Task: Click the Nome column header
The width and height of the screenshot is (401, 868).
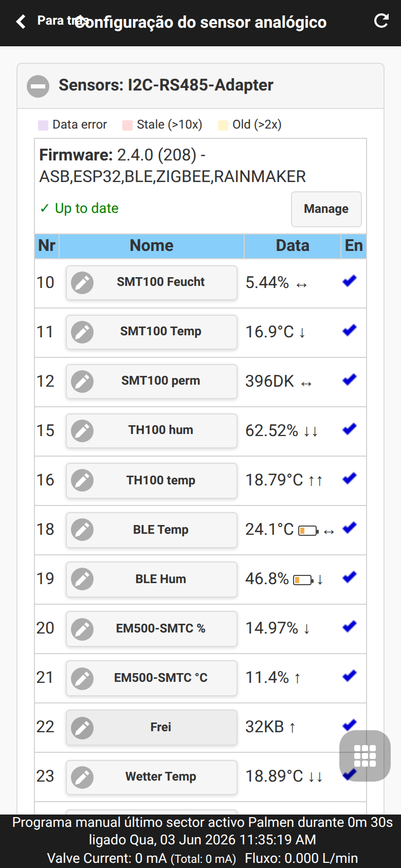Action: (152, 246)
